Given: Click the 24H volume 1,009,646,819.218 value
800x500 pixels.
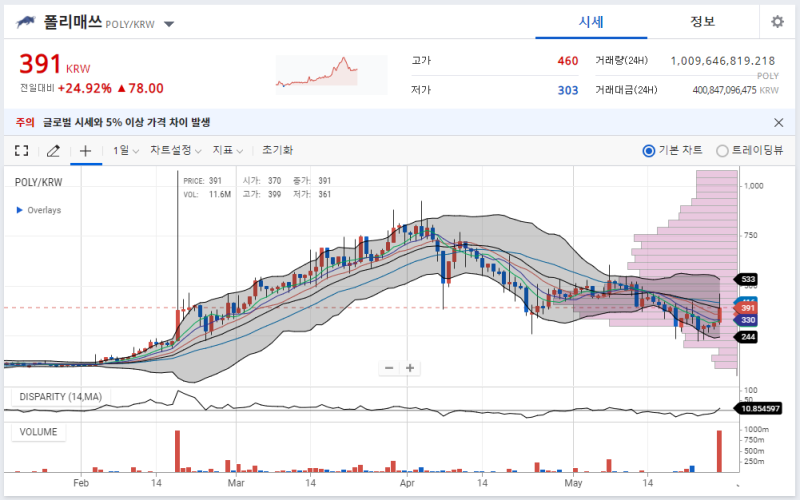Looking at the screenshot, I should (722, 61).
